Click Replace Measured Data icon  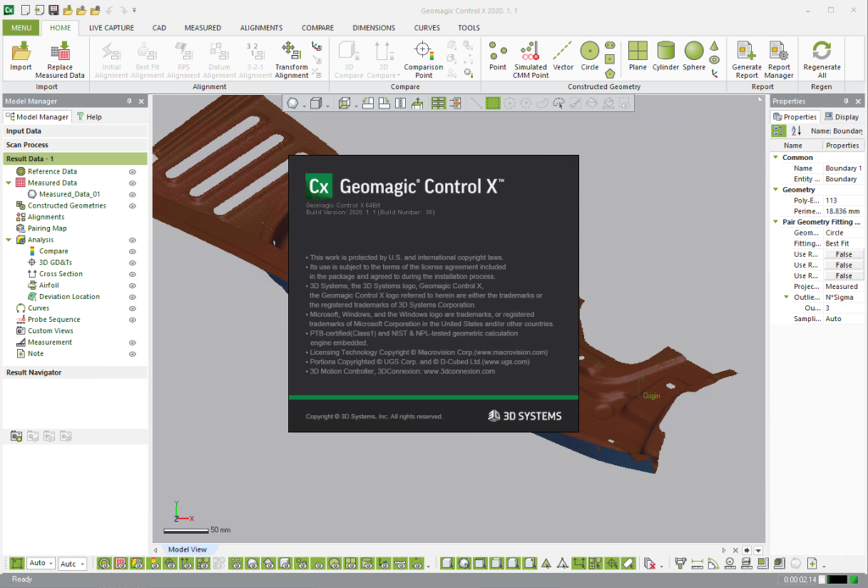coord(60,59)
